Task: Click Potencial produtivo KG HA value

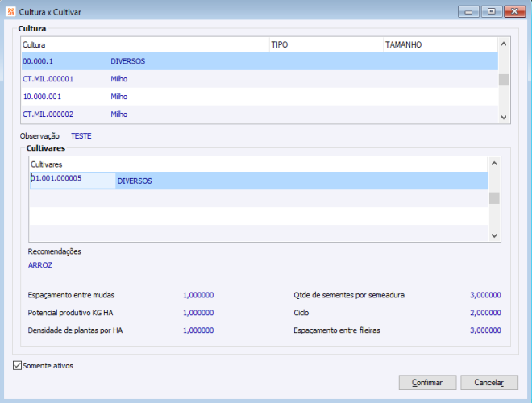Action: [x=198, y=313]
